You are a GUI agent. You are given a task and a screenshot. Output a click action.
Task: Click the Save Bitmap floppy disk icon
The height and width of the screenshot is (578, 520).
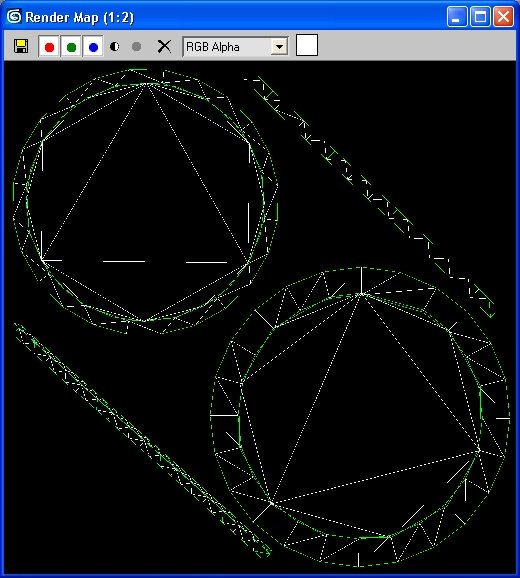[21, 46]
